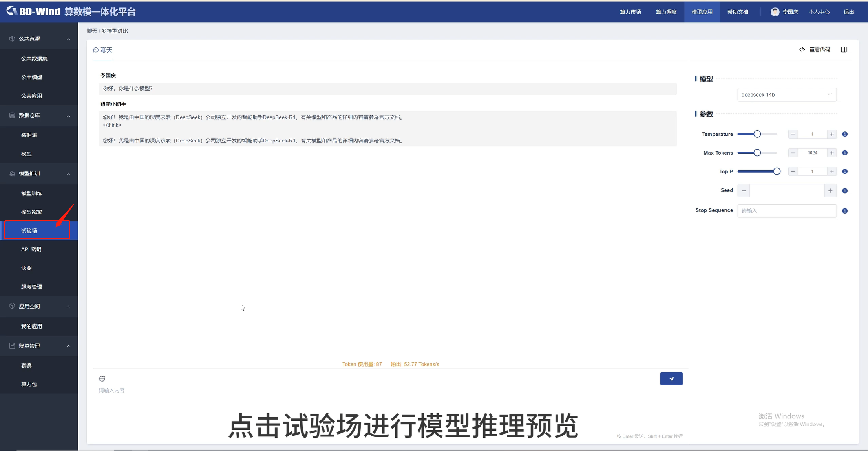
Task: Click the Temperature info icon
Action: point(845,134)
